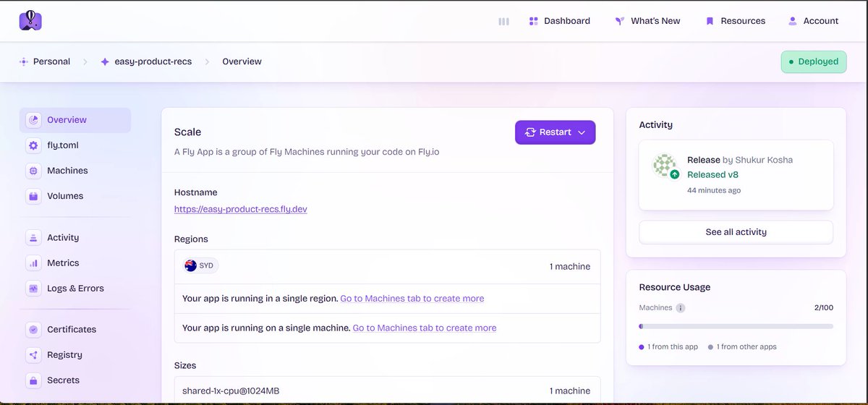Screen dimensions: 868x405
Task: Click the Account person icon
Action: pos(793,21)
